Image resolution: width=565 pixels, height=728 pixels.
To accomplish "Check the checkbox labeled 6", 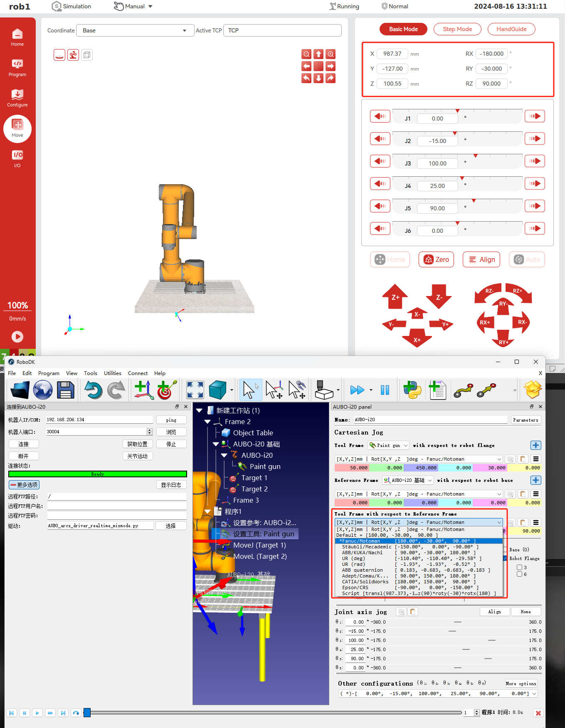I will pos(519,574).
